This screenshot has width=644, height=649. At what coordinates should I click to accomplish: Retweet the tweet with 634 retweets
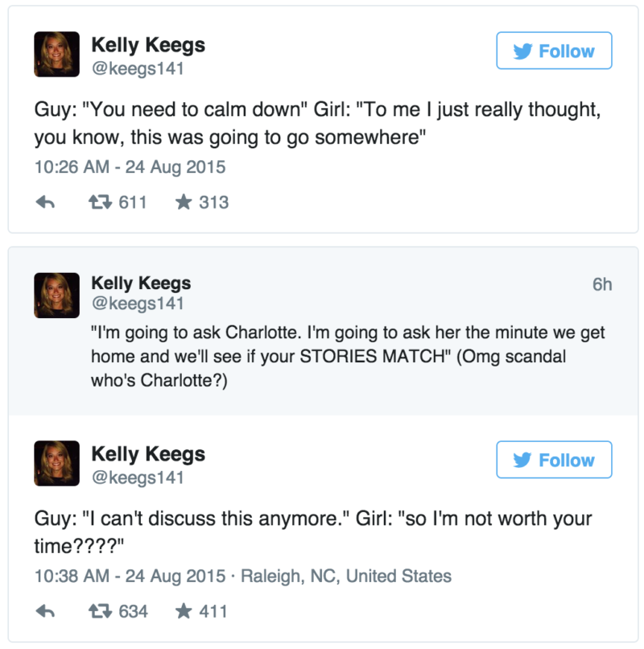click(100, 611)
